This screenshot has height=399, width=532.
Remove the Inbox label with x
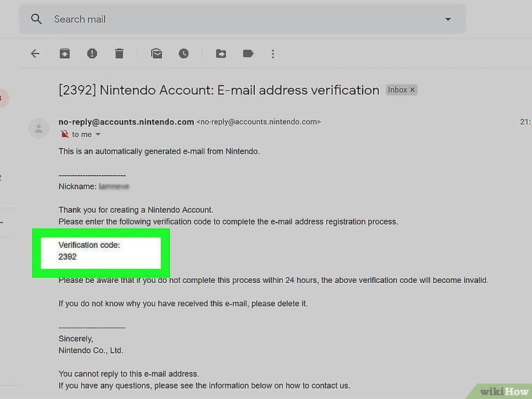click(412, 90)
